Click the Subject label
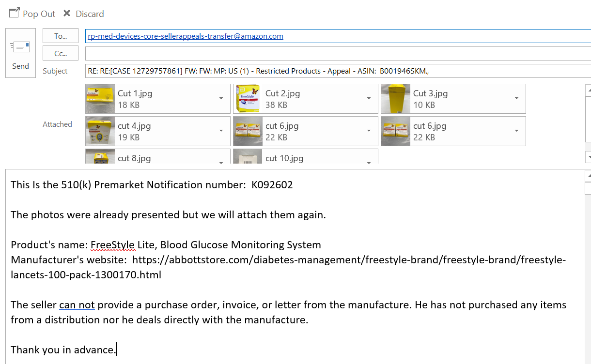Image resolution: width=591 pixels, height=364 pixels. click(x=55, y=71)
